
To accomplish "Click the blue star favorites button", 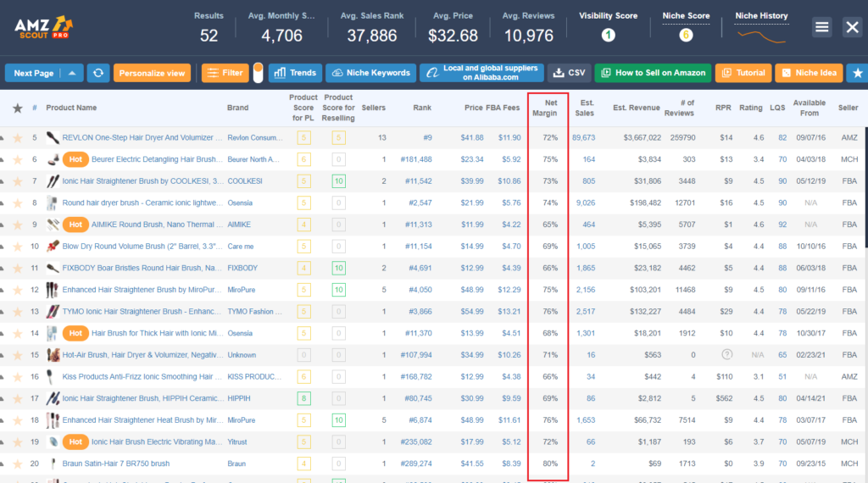I will (857, 73).
